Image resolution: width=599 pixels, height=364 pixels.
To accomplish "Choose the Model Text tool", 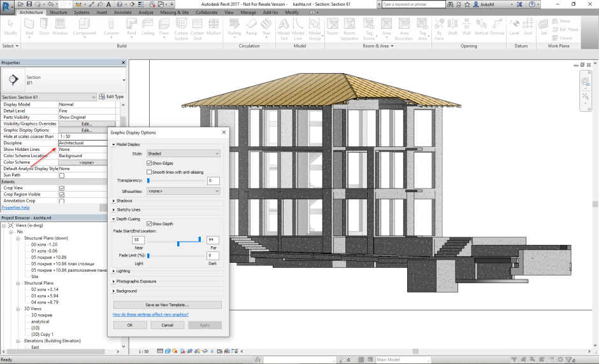I will pos(284,29).
